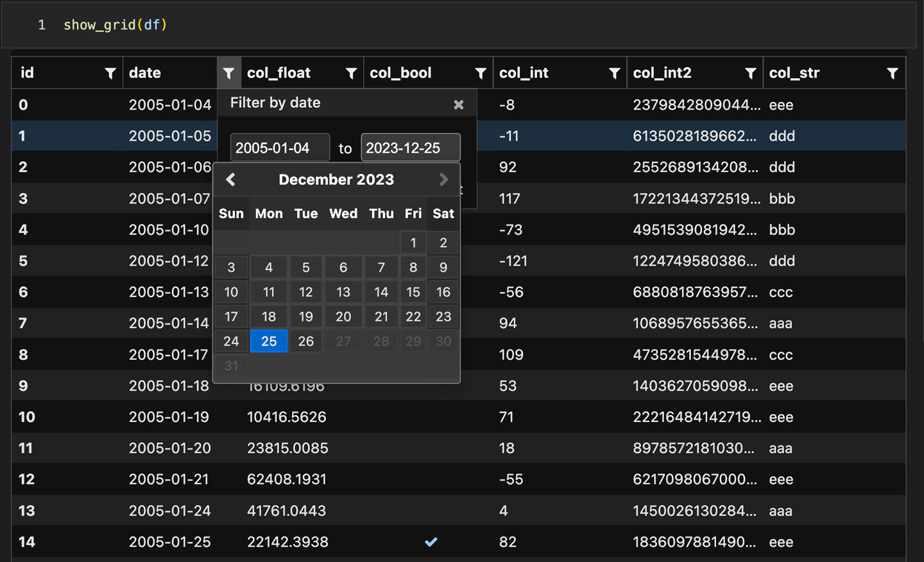Click the col_int filter funnel icon

pyautogui.click(x=614, y=74)
